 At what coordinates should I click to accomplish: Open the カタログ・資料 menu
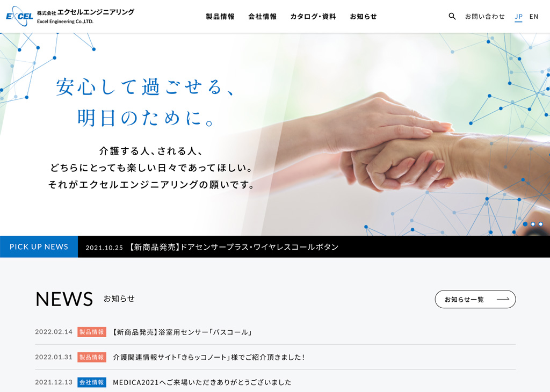click(x=313, y=17)
